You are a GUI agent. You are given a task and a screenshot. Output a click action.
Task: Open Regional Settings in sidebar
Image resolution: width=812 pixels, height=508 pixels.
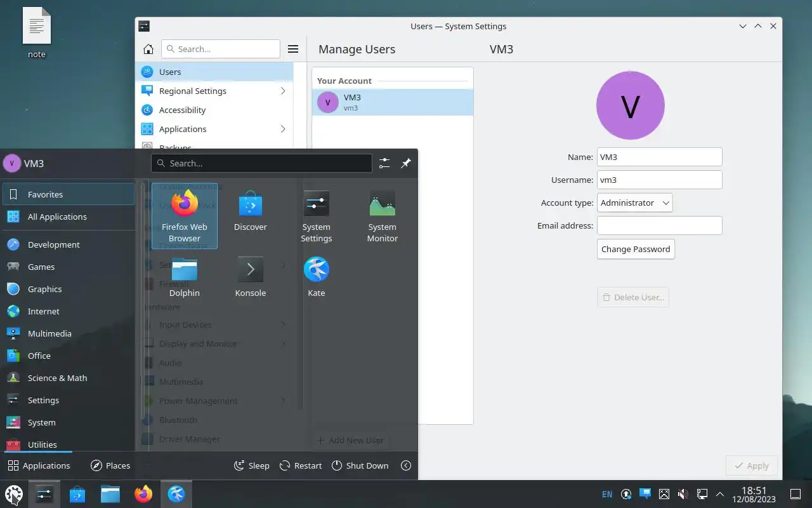(x=214, y=91)
